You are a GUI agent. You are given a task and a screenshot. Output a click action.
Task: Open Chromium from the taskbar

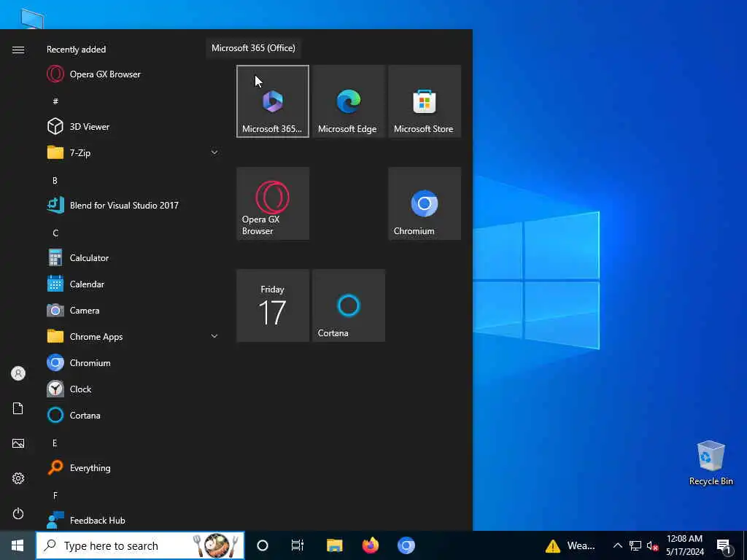pyautogui.click(x=406, y=545)
